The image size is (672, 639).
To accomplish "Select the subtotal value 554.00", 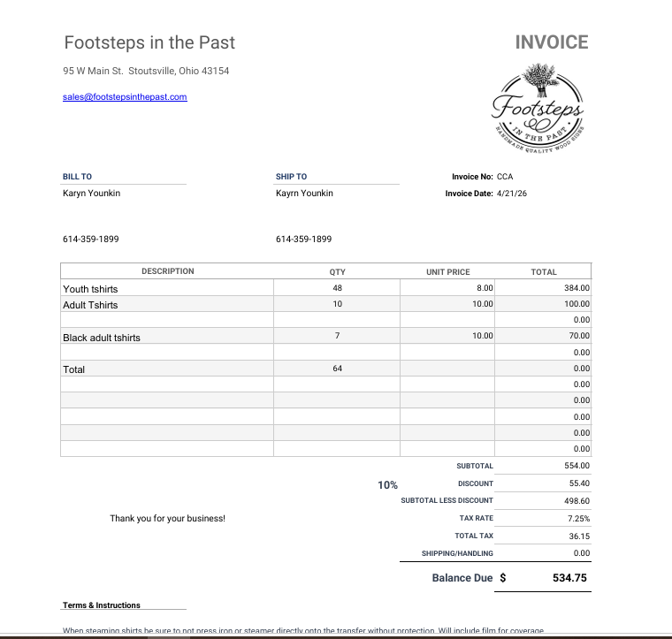I will (577, 466).
